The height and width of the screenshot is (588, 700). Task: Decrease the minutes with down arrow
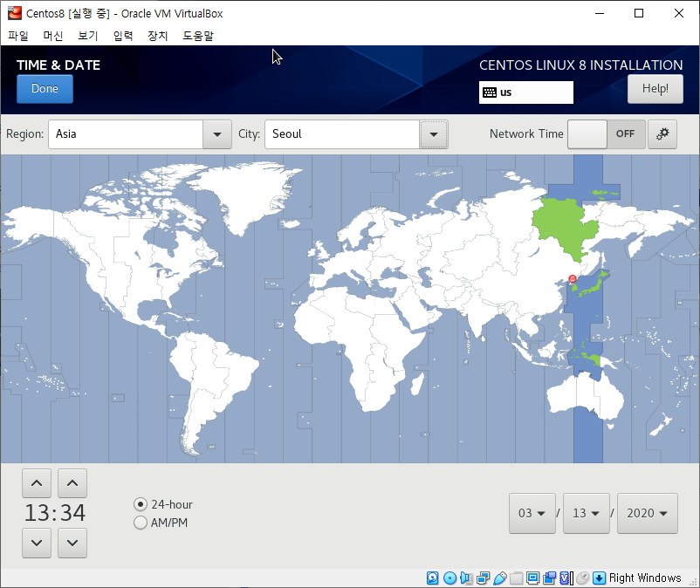[x=72, y=543]
